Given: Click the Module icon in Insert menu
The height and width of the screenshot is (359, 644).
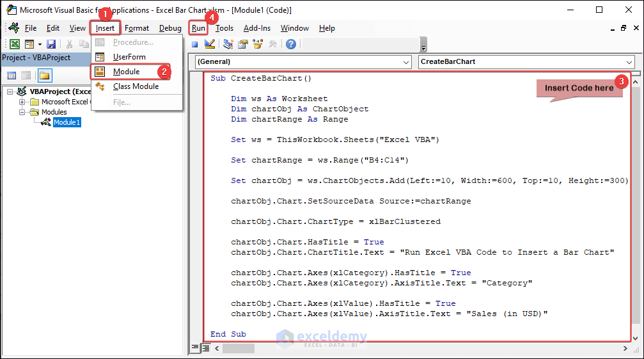Looking at the screenshot, I should point(100,72).
